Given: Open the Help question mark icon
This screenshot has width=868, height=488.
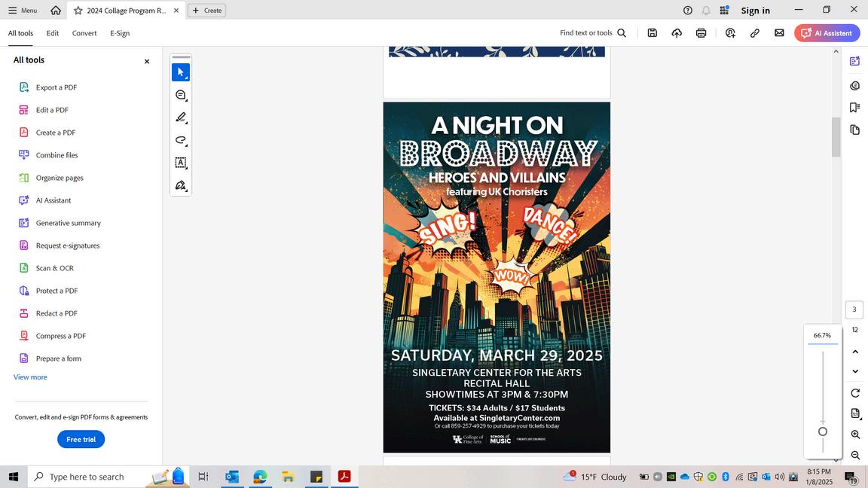Looking at the screenshot, I should click(687, 11).
